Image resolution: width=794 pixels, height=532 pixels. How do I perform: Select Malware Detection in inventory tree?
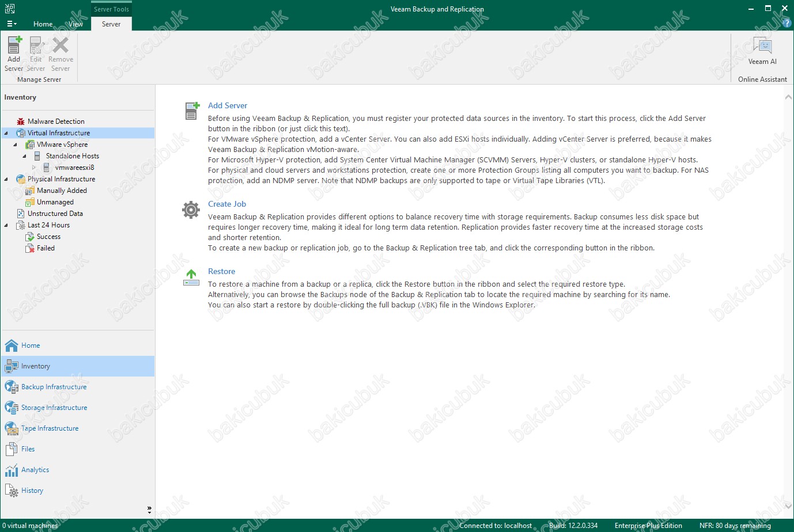56,121
